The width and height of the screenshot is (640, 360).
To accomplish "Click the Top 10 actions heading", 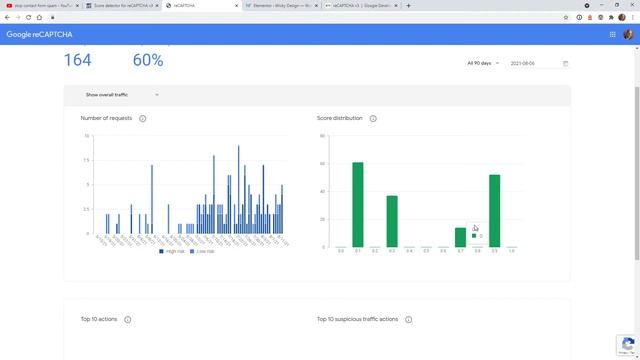I will pyautogui.click(x=99, y=319).
